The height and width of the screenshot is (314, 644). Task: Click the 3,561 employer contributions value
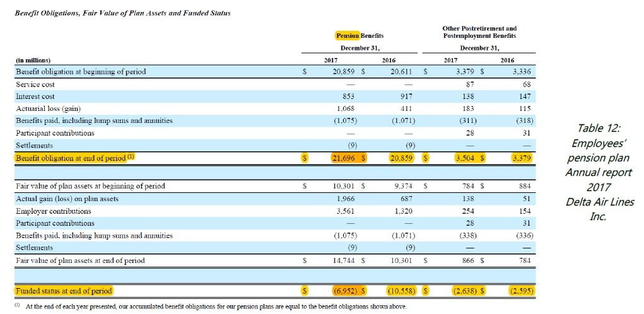coord(344,211)
